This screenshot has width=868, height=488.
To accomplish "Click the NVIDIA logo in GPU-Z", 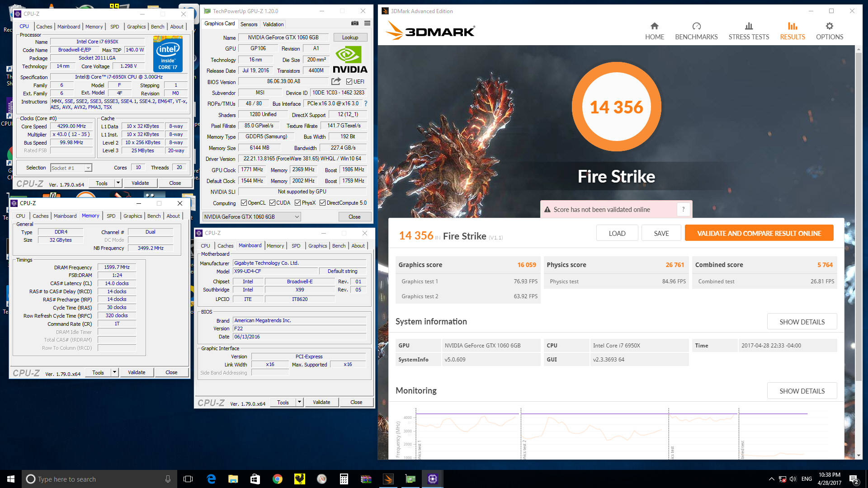I will (x=350, y=60).
